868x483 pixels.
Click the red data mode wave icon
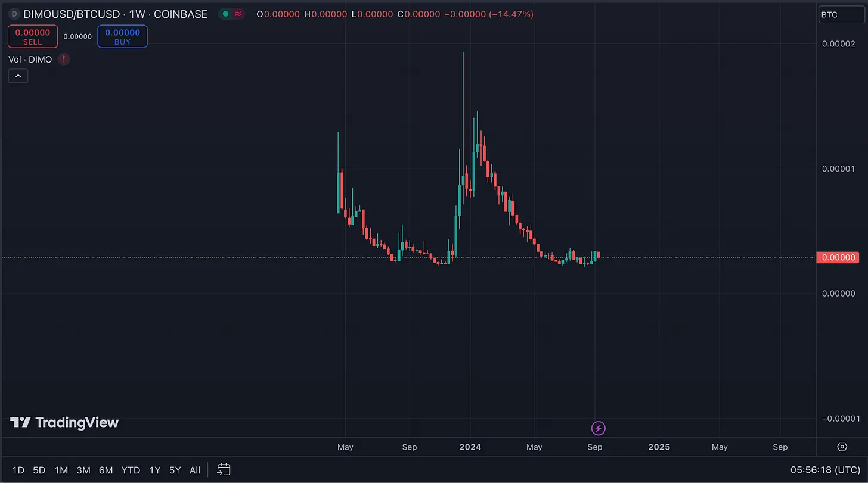(x=238, y=14)
